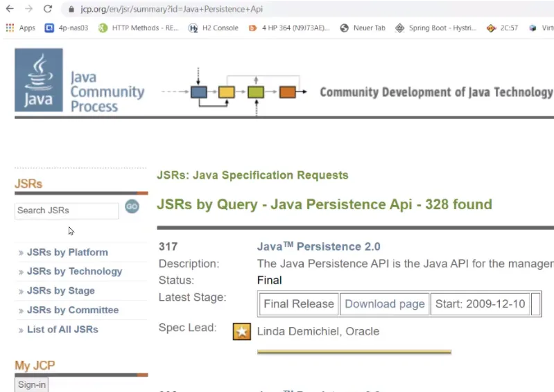Open the Java Persistence 2.0 JSR link
Screen dimensions: 554x392
click(319, 247)
